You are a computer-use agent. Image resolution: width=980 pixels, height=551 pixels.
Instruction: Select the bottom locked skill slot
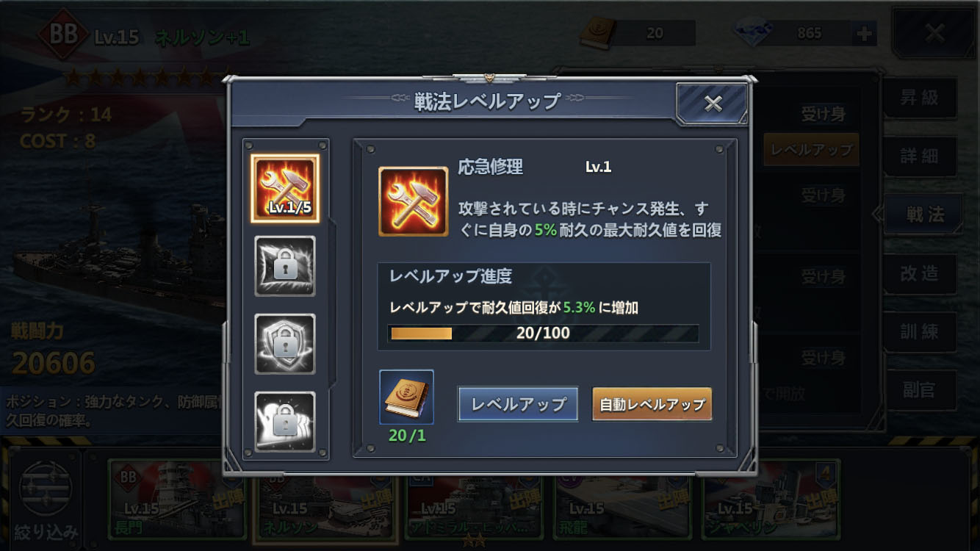pyautogui.click(x=285, y=422)
